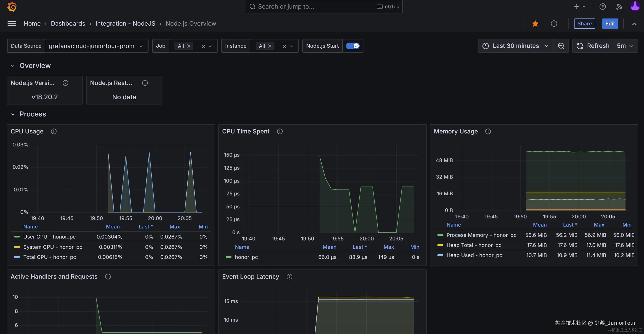Toggle Total CPU - honor_pc series

(x=49, y=257)
